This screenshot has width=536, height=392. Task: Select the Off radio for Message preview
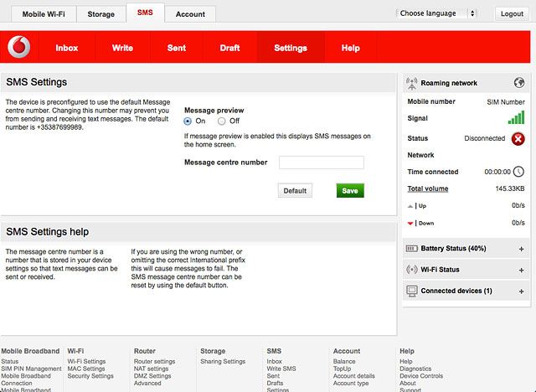[221, 121]
